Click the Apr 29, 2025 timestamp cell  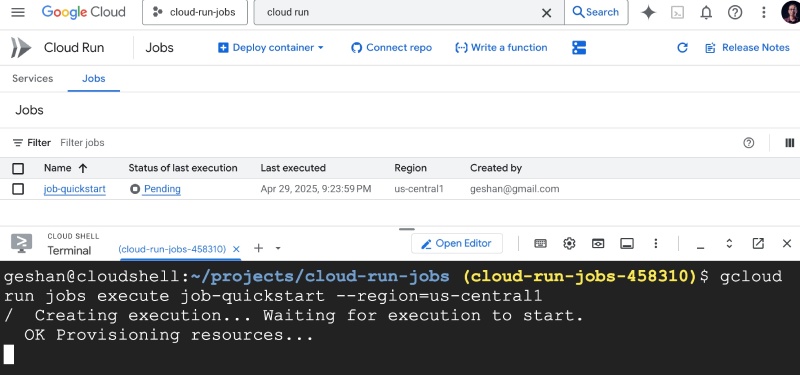316,189
